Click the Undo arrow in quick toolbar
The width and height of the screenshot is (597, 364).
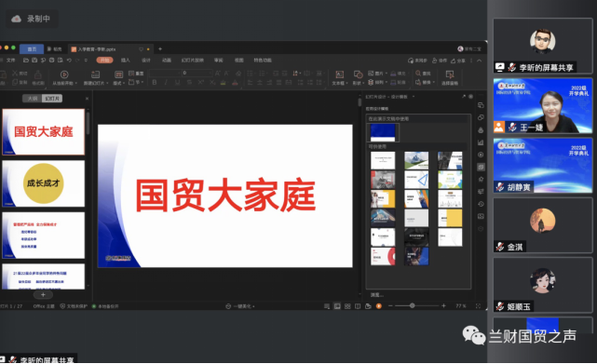(x=69, y=61)
